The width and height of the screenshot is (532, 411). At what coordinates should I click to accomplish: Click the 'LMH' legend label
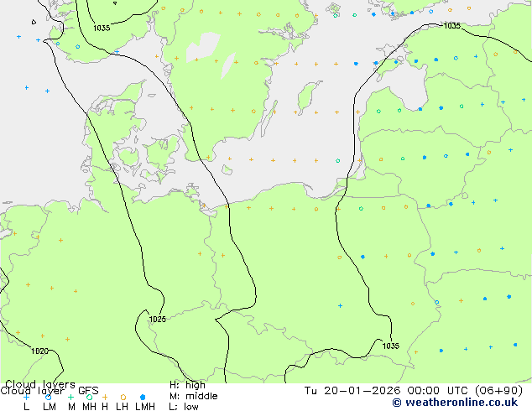tap(145, 407)
